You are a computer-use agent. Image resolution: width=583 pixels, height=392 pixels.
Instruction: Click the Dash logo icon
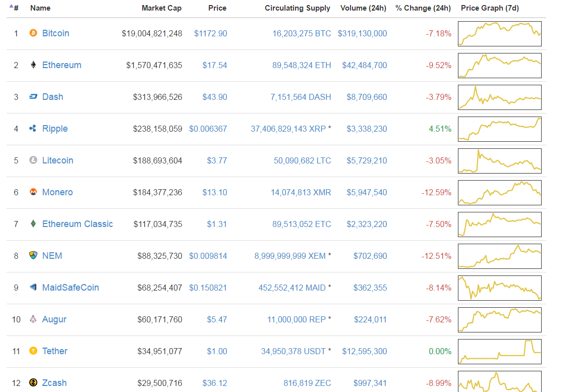point(33,97)
